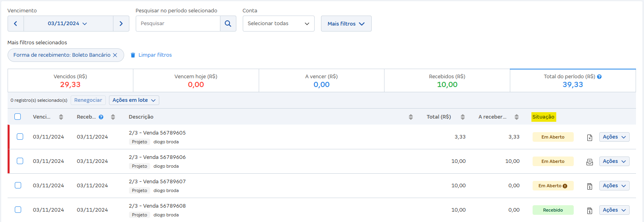Open the Conta 'Selecionar todas' dropdown
644x222 pixels.
point(278,24)
